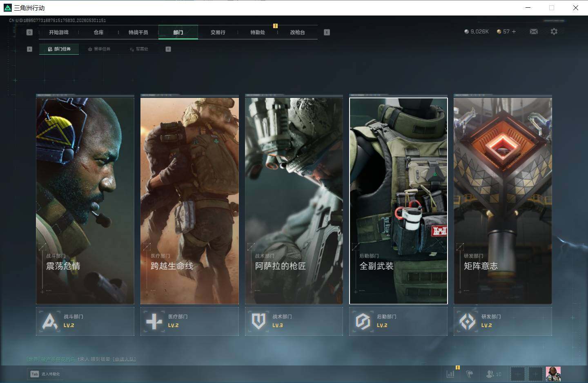Click the 研发部门 diamond emblem icon

[x=468, y=321]
